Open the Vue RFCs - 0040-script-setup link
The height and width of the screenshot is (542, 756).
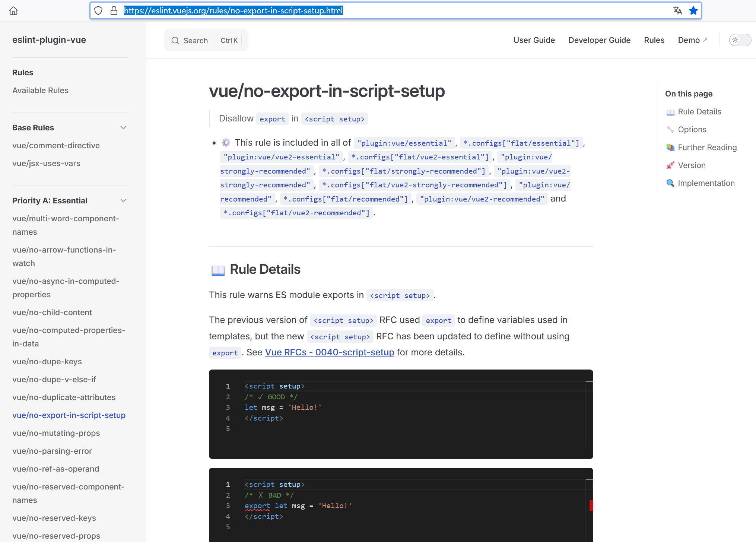(329, 352)
